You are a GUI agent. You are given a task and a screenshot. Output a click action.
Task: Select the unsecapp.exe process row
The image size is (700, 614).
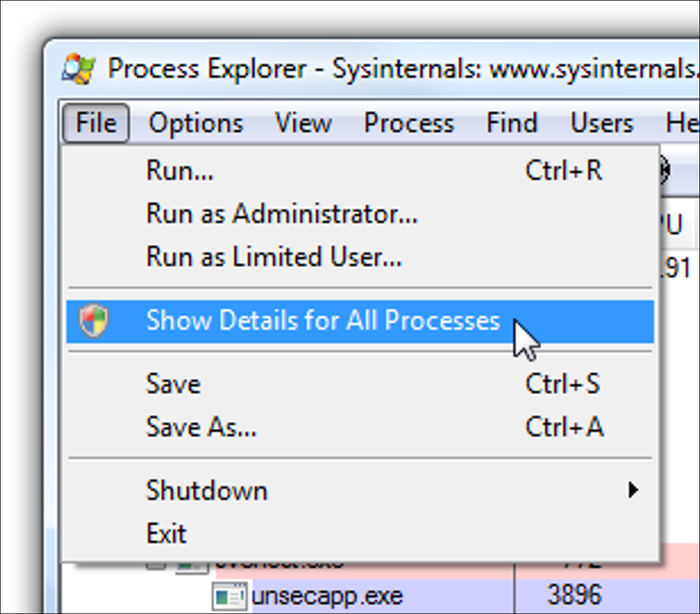pyautogui.click(x=327, y=597)
